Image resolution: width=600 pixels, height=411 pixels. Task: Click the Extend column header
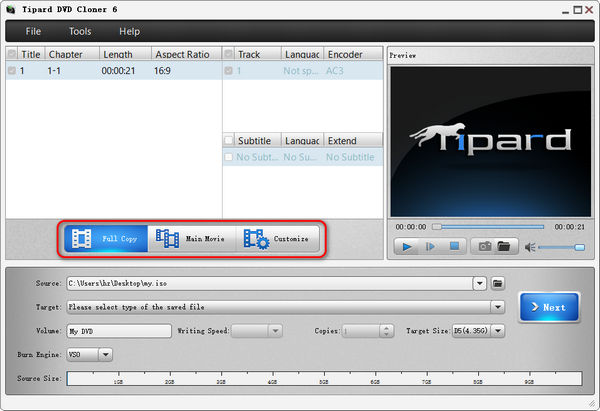tap(353, 140)
